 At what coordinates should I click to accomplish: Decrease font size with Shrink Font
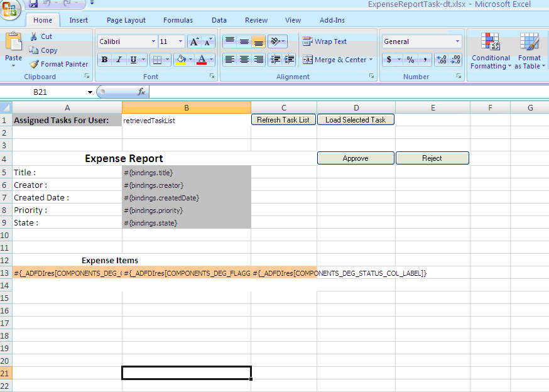208,41
